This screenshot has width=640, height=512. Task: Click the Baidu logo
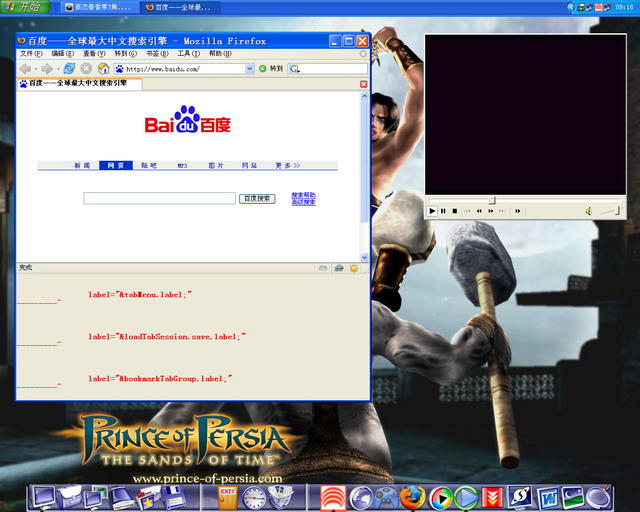pyautogui.click(x=187, y=120)
